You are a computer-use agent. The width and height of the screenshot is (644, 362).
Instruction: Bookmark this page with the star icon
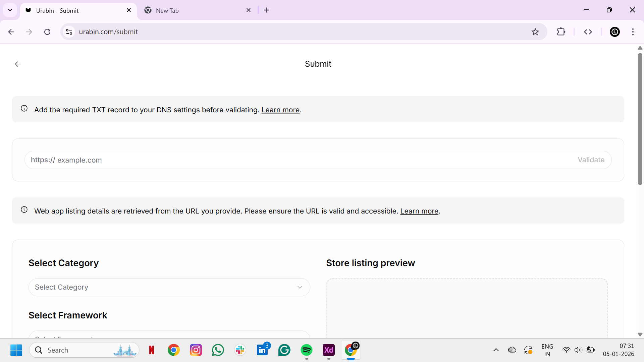coord(535,32)
